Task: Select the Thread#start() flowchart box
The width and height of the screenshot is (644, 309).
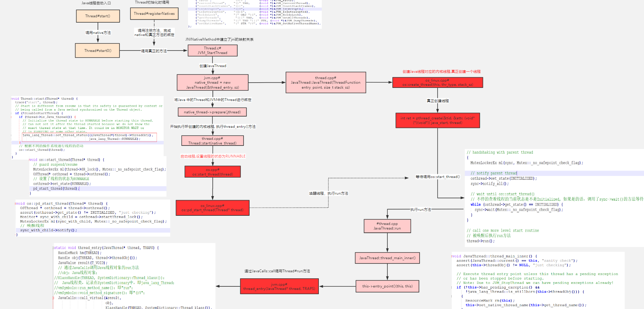Action: (x=98, y=16)
